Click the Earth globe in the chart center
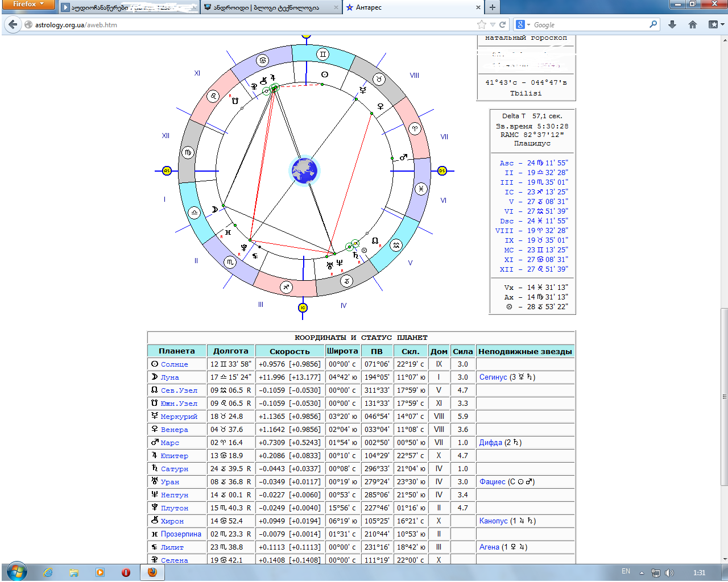Viewport: 728px width, 582px height. pyautogui.click(x=304, y=171)
